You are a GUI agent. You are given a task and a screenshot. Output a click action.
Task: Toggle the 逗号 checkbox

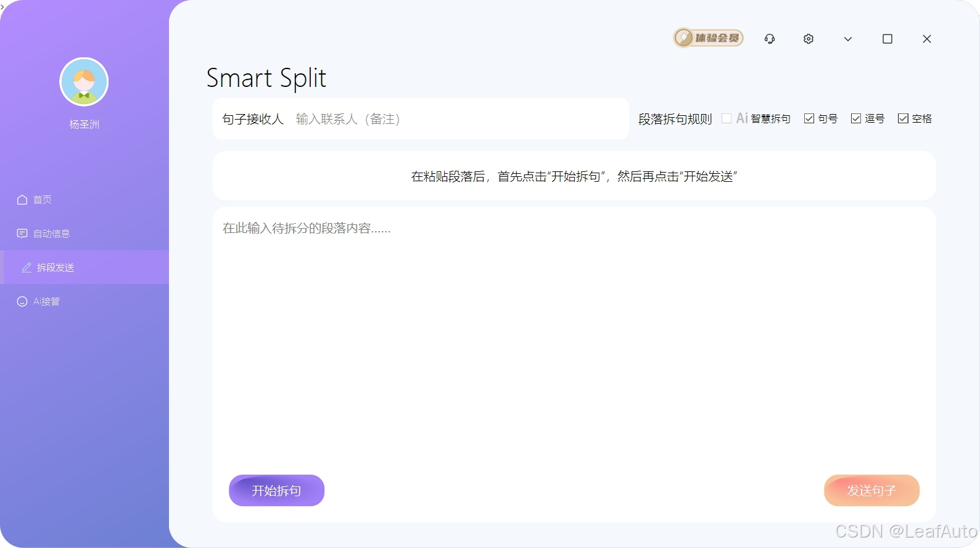[x=856, y=118]
